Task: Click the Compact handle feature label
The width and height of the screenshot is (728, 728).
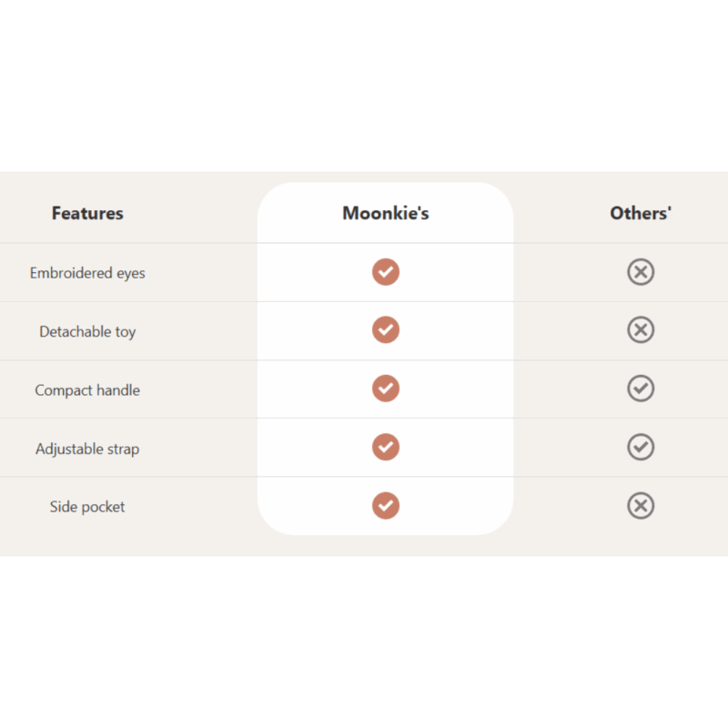Action: point(87,390)
